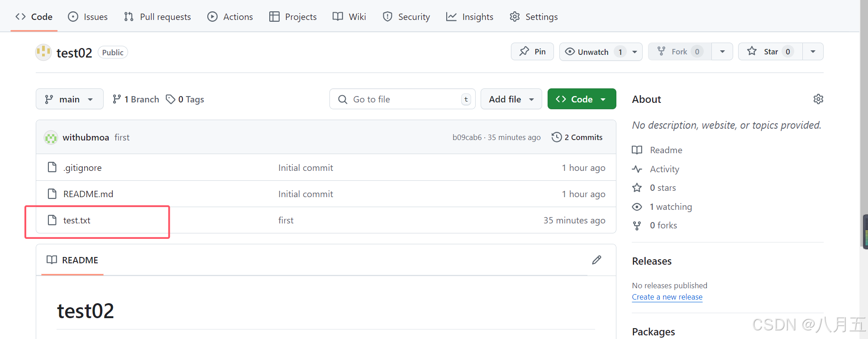
Task: Expand the Star lists dropdown arrow
Action: pyautogui.click(x=813, y=52)
